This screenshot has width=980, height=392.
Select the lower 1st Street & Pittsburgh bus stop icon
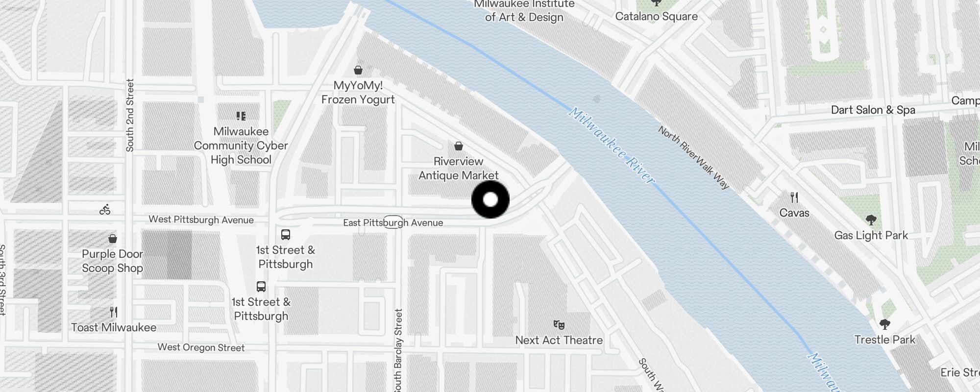261,287
